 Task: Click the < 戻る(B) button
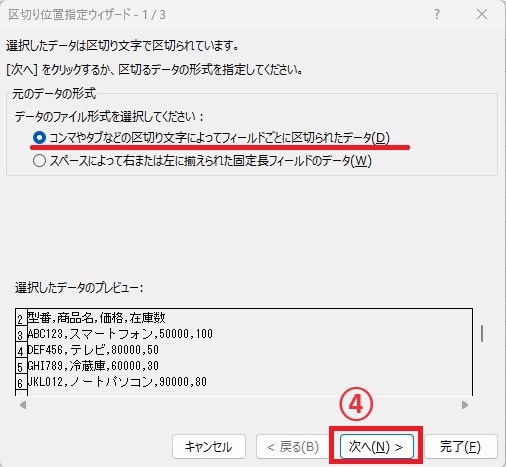[293, 447]
